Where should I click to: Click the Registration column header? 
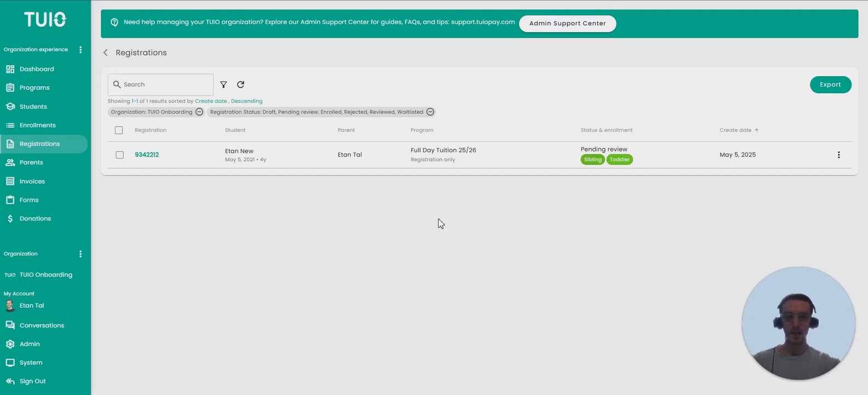[x=151, y=130]
